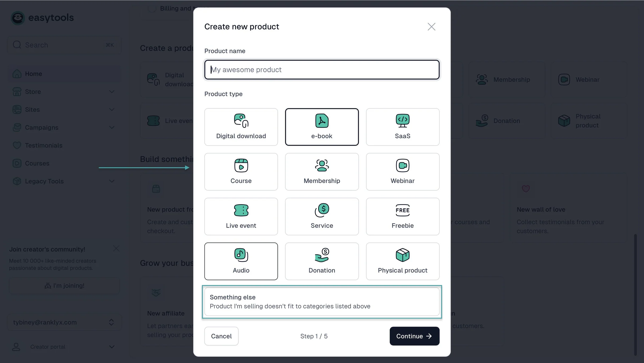Click the Courses play icon in sidebar
644x363 pixels.
(17, 163)
